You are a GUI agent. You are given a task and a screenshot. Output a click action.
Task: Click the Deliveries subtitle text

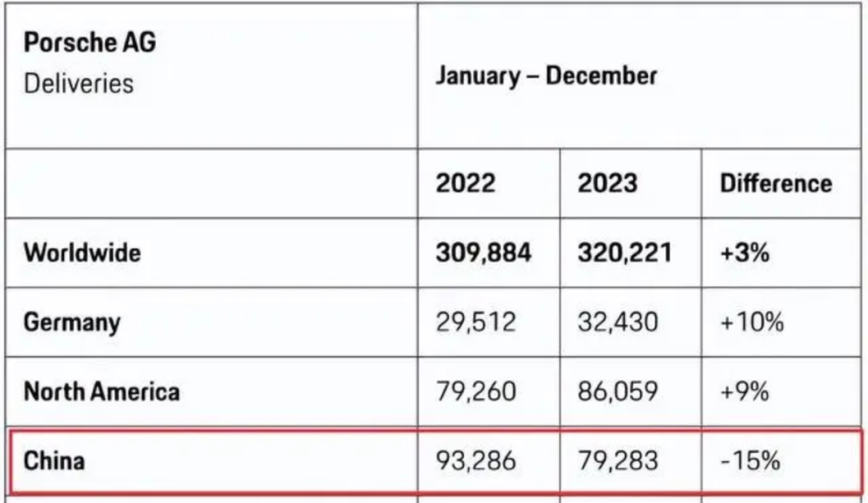click(x=79, y=84)
